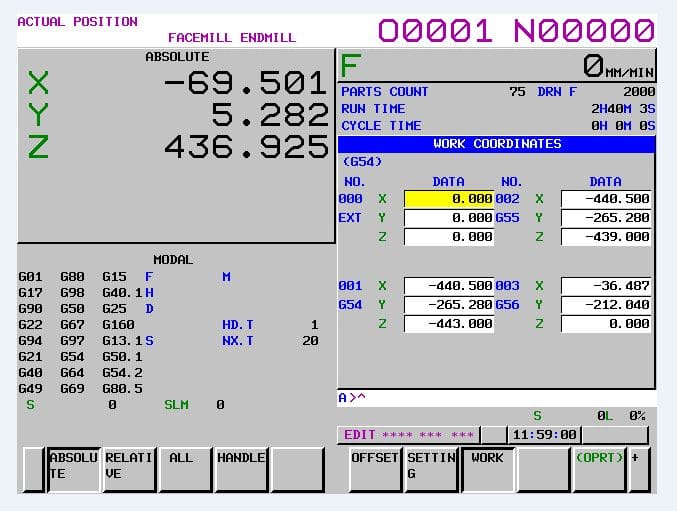Click the + continuation soft key
Viewport: 677px width, 511px height.
[x=639, y=470]
